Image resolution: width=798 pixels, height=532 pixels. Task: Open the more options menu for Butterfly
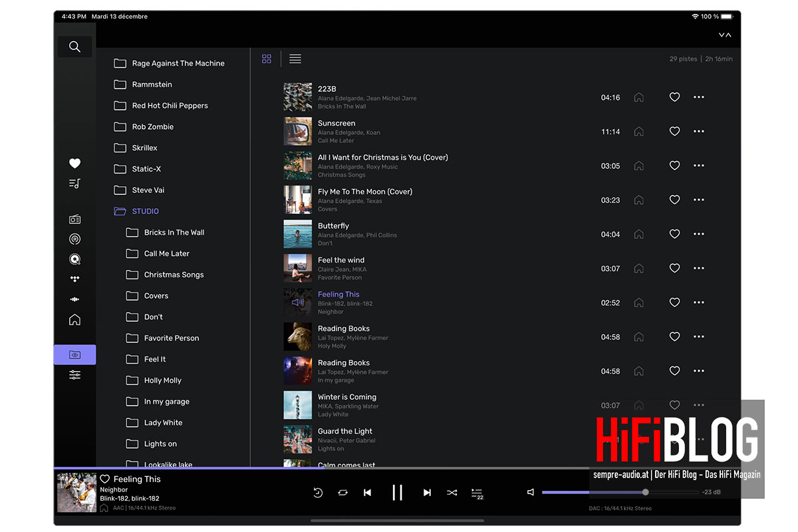(699, 234)
